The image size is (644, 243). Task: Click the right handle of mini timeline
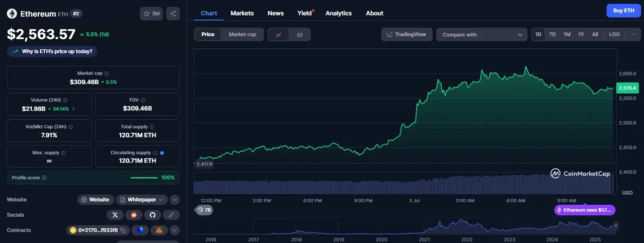click(615, 226)
